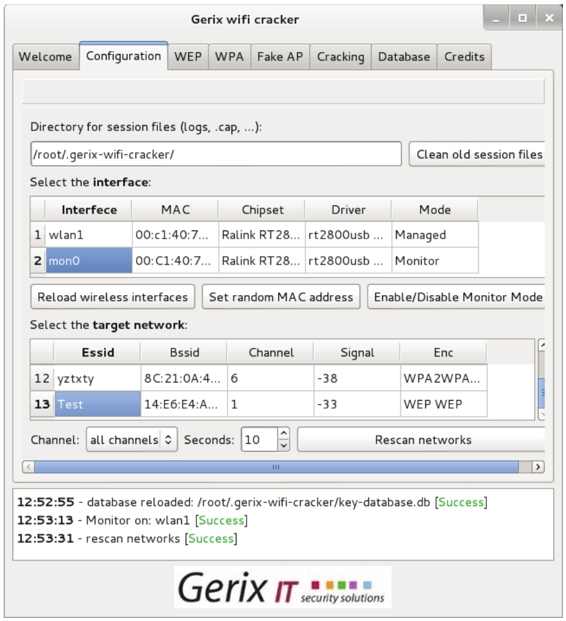The image size is (566, 621).
Task: Reload wireless interfaces
Action: (x=112, y=297)
